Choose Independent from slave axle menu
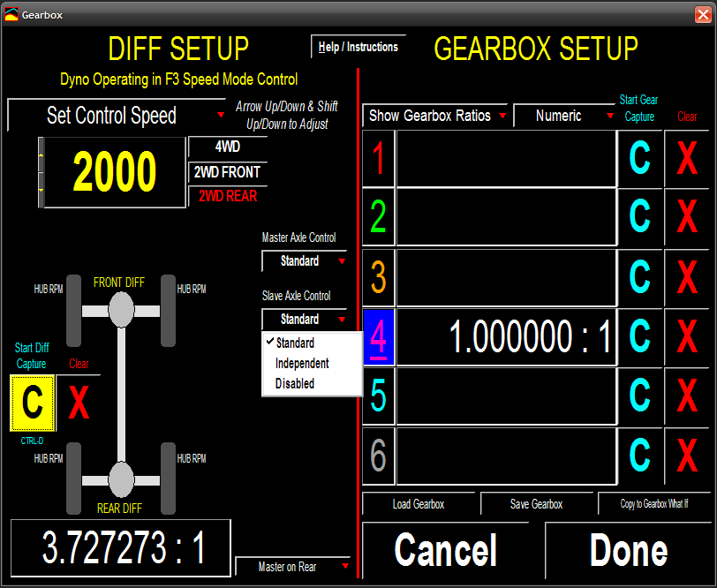 click(302, 363)
